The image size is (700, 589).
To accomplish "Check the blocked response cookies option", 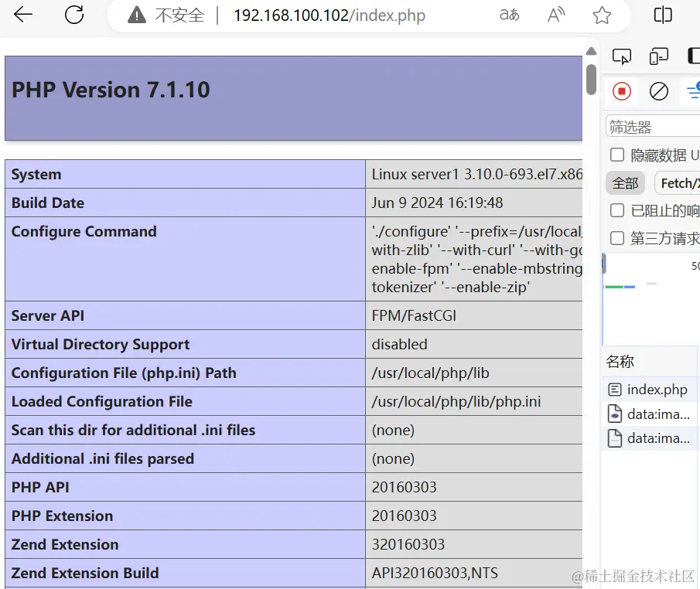I will coord(617,210).
